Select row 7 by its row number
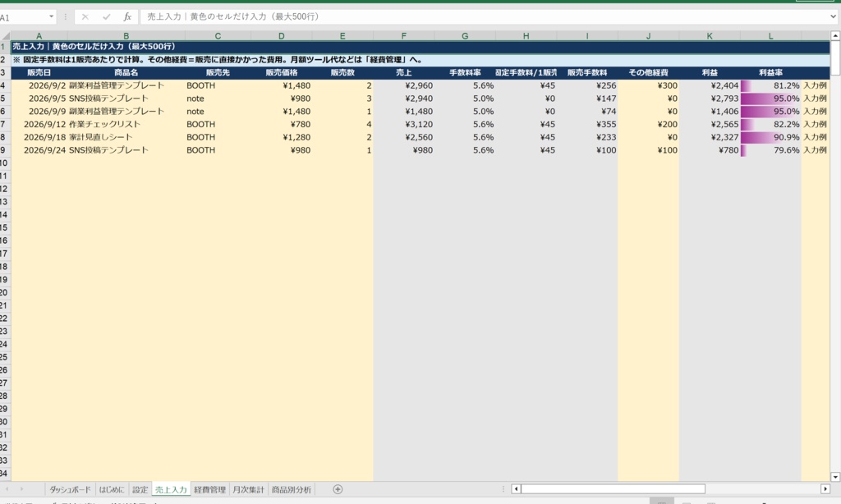This screenshot has height=504, width=841. coord(5,125)
